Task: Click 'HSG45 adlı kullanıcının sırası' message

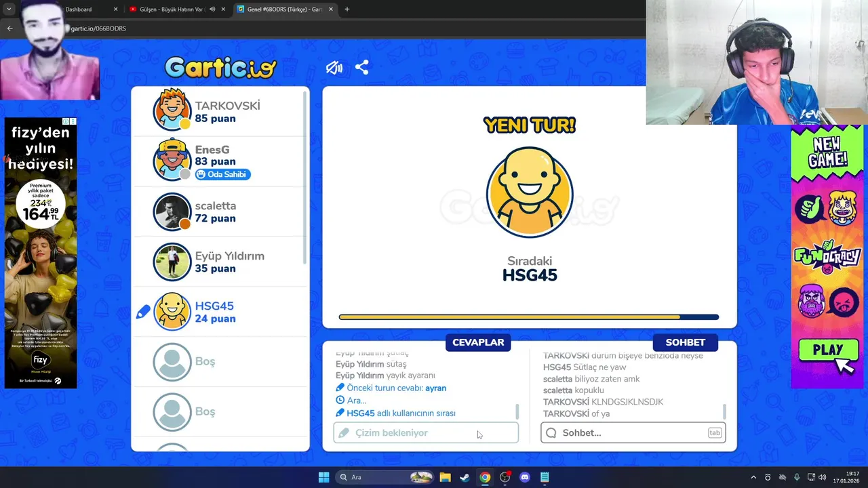Action: click(x=396, y=413)
